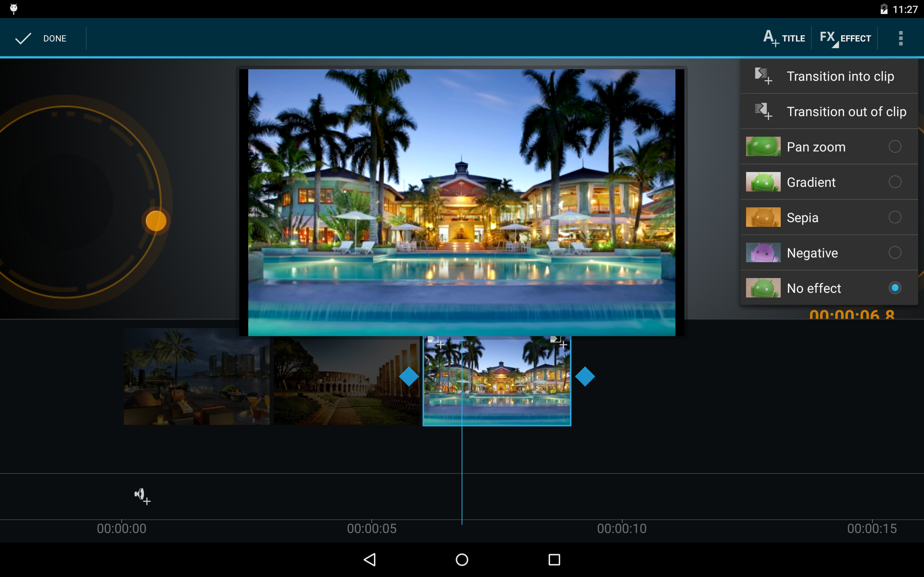The image size is (924, 577).
Task: Open the three-dot overflow menu
Action: [900, 39]
